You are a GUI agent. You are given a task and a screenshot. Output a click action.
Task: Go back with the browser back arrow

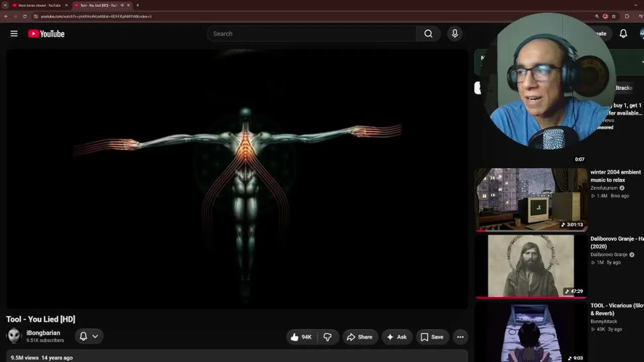click(6, 16)
